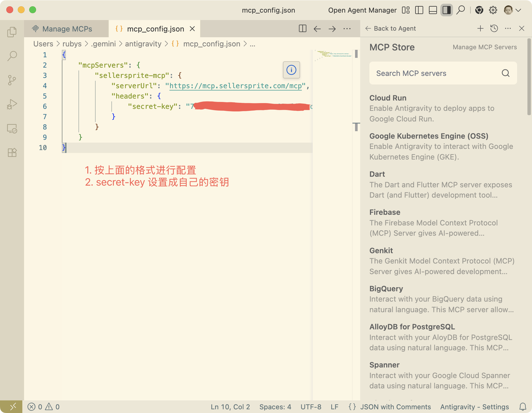Open the Search view in sidebar
This screenshot has width=532, height=413.
(x=12, y=56)
